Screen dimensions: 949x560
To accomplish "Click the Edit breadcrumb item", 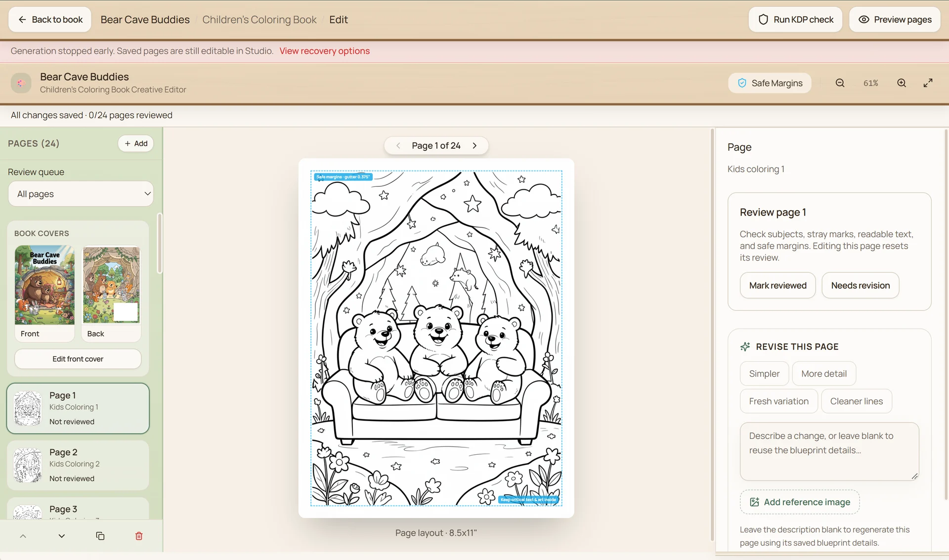I will [339, 19].
